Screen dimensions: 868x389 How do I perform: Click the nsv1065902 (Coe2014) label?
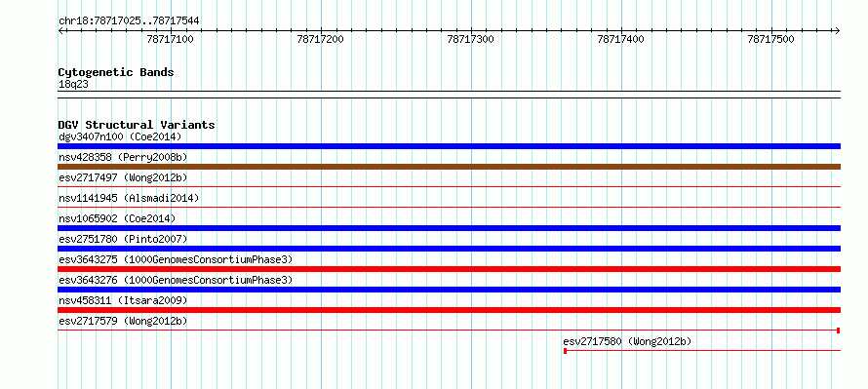tap(117, 218)
